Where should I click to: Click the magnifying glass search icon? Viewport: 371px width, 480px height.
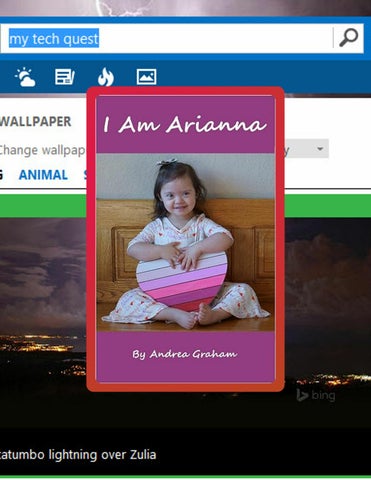pyautogui.click(x=349, y=38)
